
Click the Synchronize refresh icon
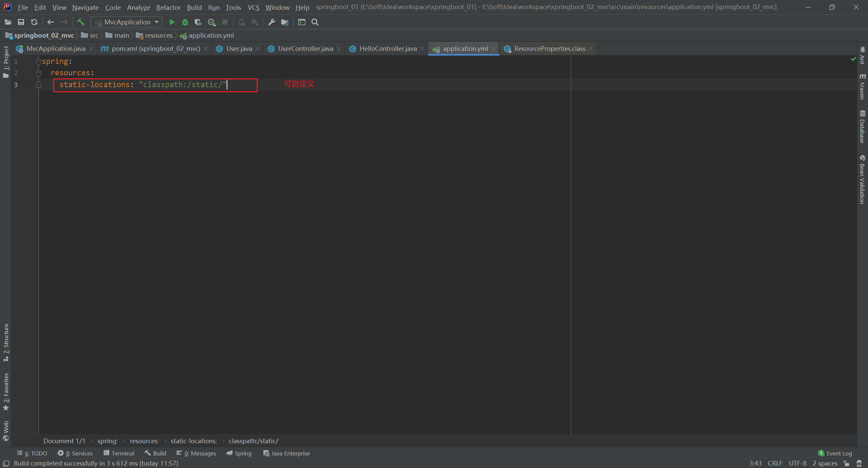[x=34, y=22]
